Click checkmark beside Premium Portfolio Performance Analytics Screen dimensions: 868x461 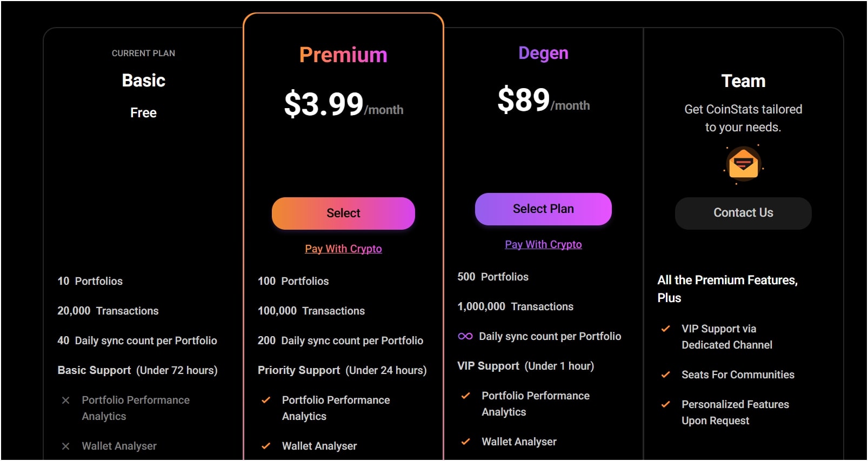[266, 400]
